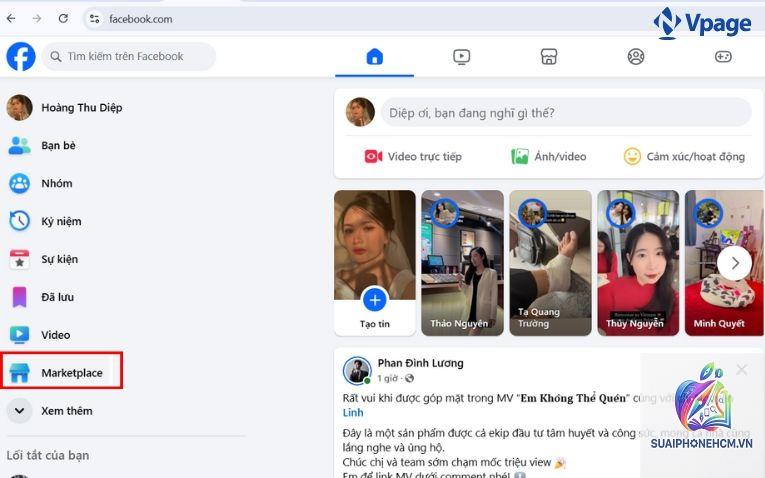Open Phan Đình Lương's profile name
765x478 pixels.
(421, 363)
